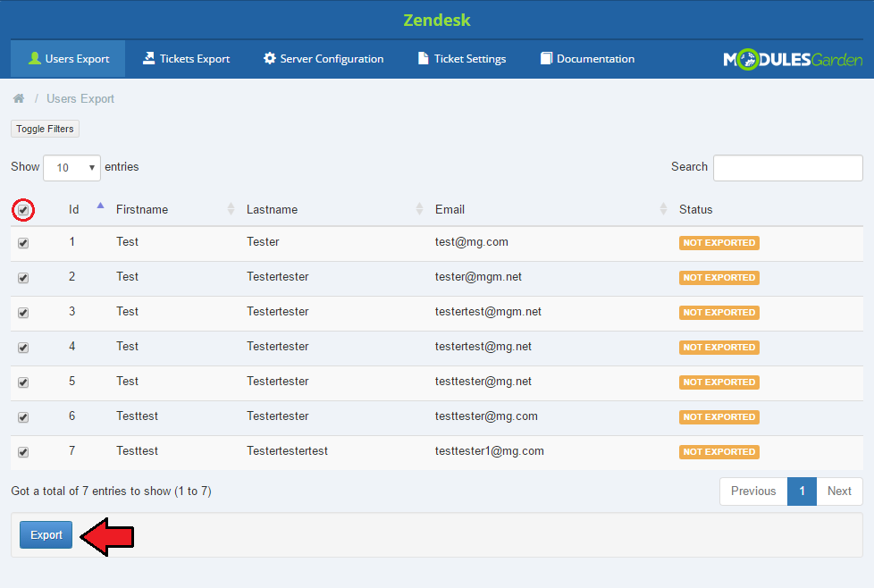Click the NOT EXPORTED badge for testtester1@mg.com
The width and height of the screenshot is (874, 588).
tap(719, 452)
